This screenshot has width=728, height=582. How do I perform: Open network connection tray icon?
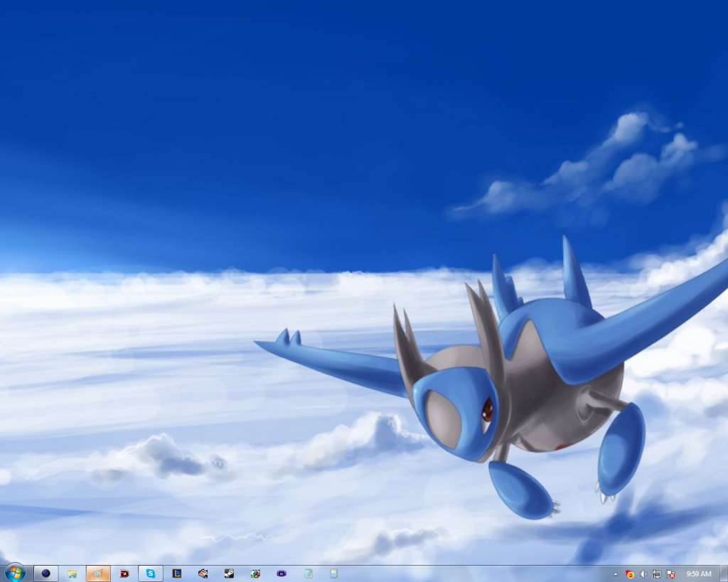coord(657,574)
